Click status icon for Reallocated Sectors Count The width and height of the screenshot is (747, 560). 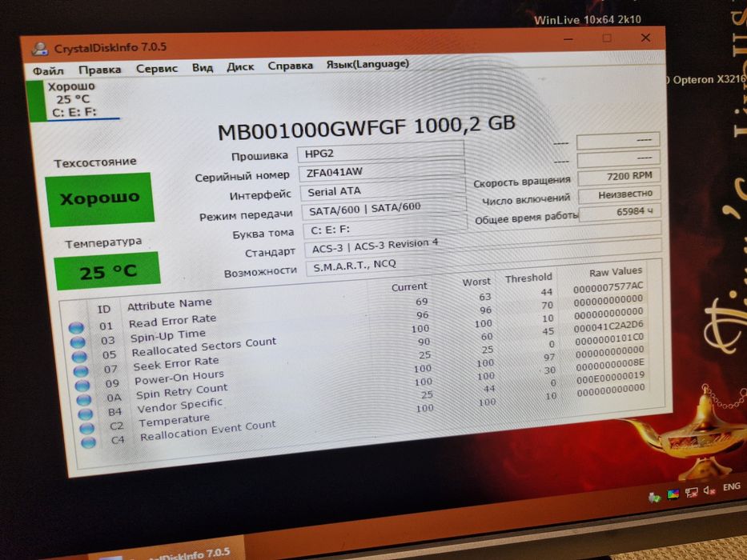79,356
